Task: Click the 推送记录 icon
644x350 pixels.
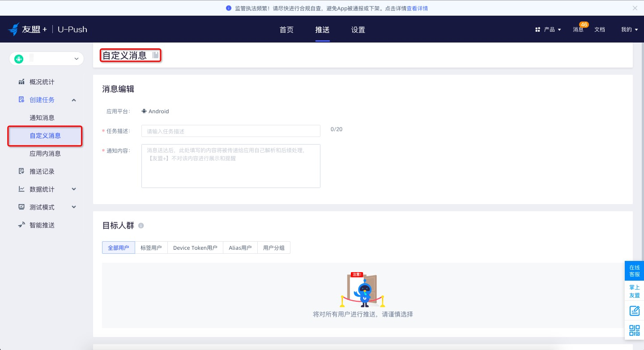Action: [21, 171]
